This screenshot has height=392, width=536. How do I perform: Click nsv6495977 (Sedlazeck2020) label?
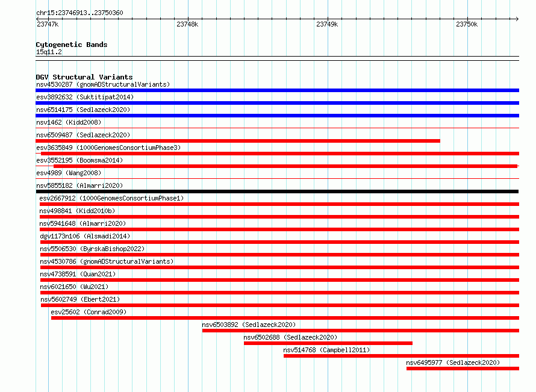pyautogui.click(x=453, y=362)
